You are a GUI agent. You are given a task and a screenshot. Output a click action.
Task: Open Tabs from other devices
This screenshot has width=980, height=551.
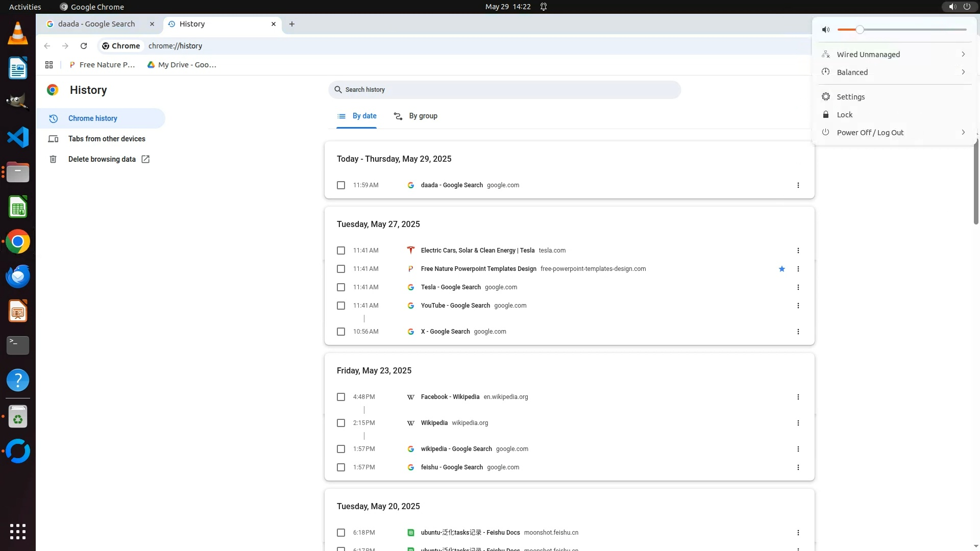click(x=107, y=139)
